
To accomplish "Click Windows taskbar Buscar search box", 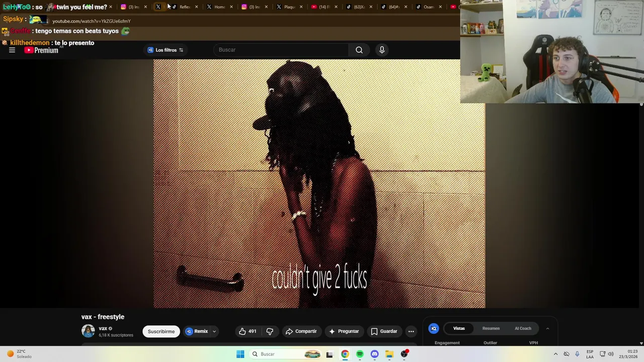I will (x=285, y=354).
